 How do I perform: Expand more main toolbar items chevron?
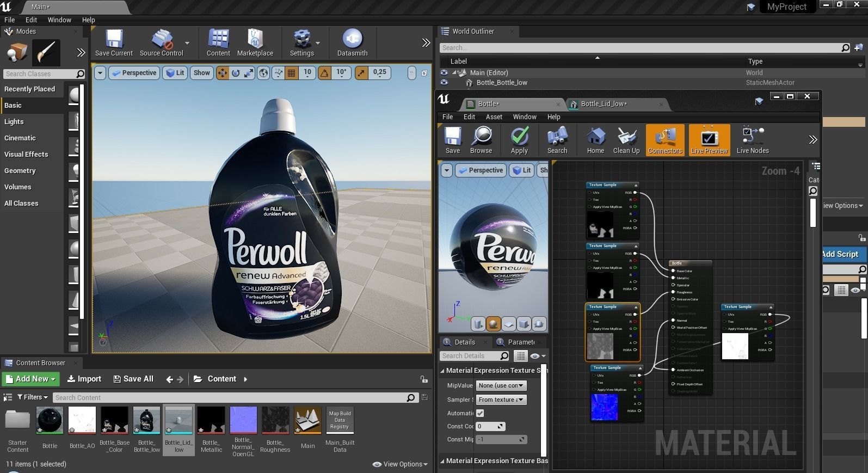pyautogui.click(x=426, y=43)
